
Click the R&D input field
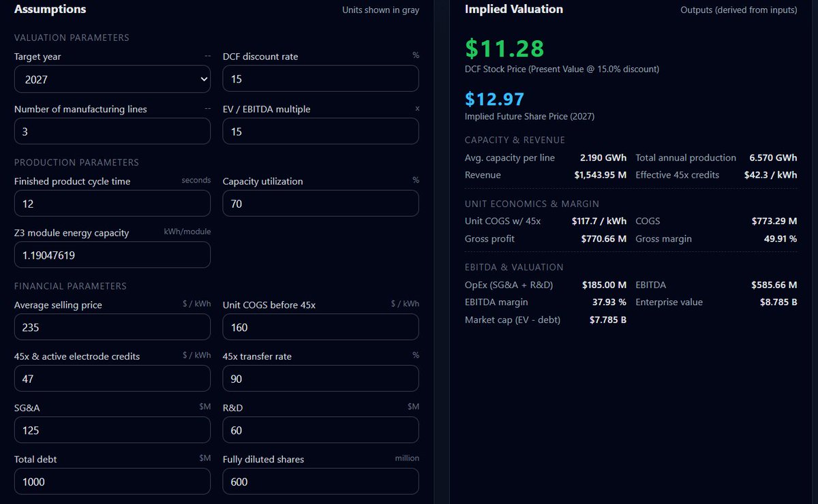coord(321,430)
